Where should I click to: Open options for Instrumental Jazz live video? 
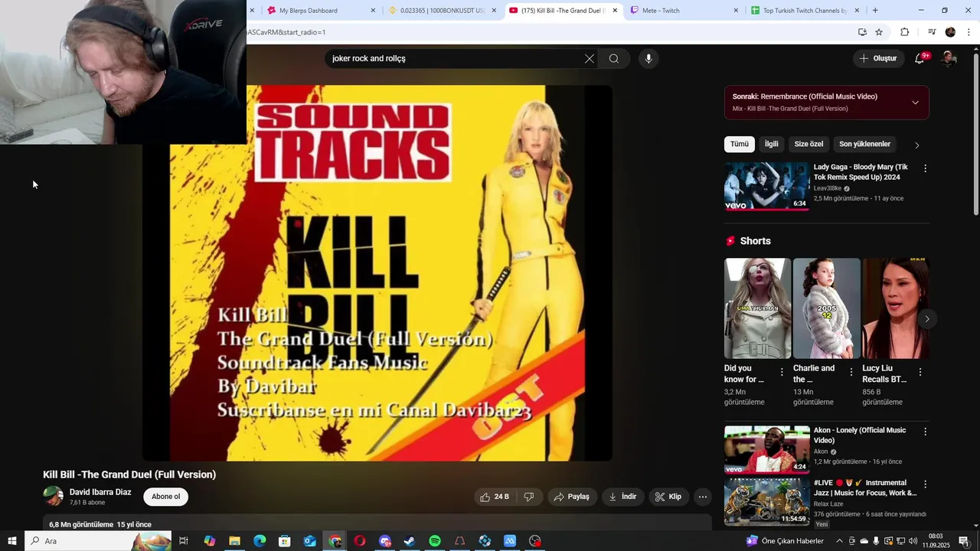(925, 484)
